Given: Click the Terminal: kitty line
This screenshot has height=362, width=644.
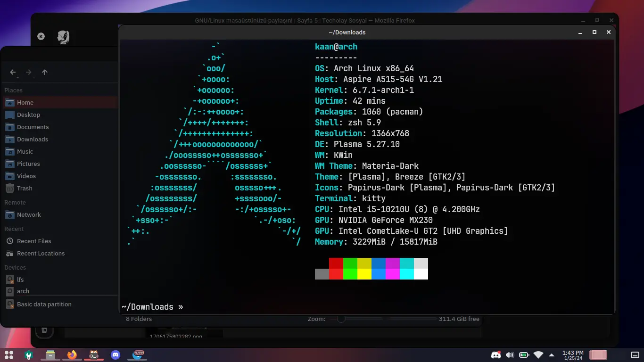Looking at the screenshot, I should pyautogui.click(x=350, y=198).
